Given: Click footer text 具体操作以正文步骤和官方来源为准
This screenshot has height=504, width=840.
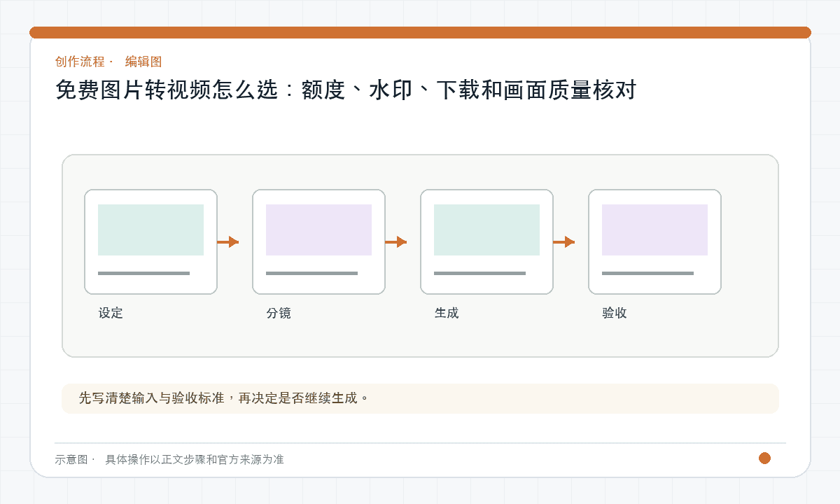Looking at the screenshot, I should tap(195, 459).
